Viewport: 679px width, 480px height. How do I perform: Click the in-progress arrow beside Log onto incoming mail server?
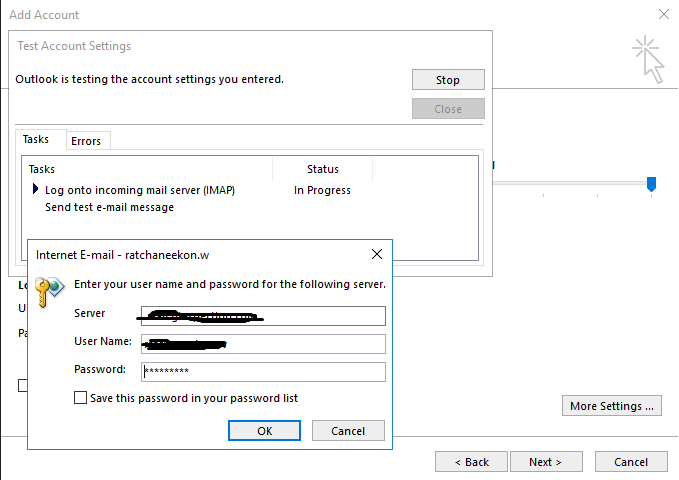click(x=36, y=189)
